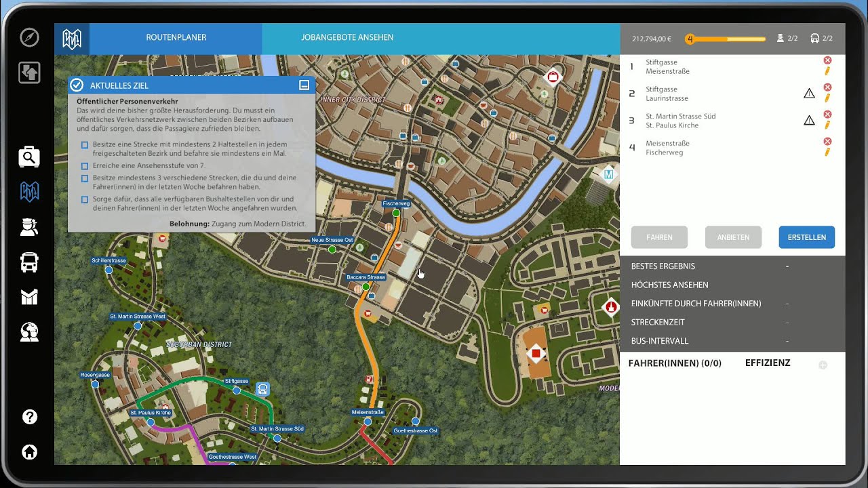Minimize the Aktuelles Ziel panel
868x488 pixels.
coord(304,85)
